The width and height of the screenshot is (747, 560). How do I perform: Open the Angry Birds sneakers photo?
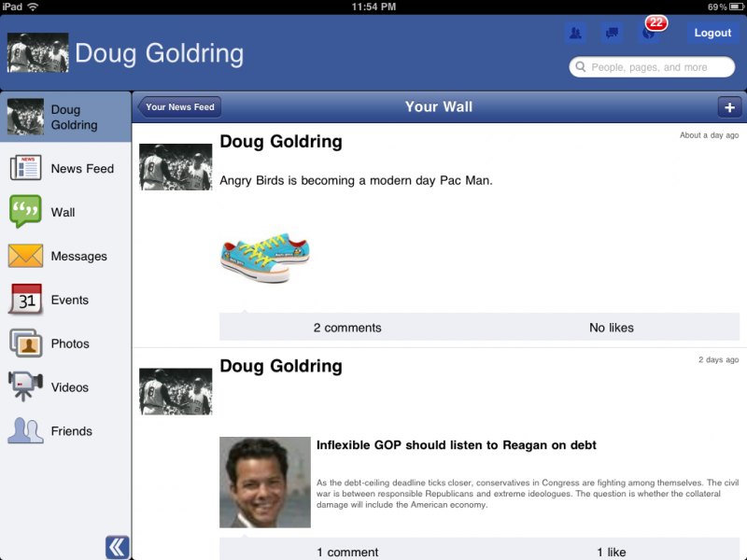point(265,259)
